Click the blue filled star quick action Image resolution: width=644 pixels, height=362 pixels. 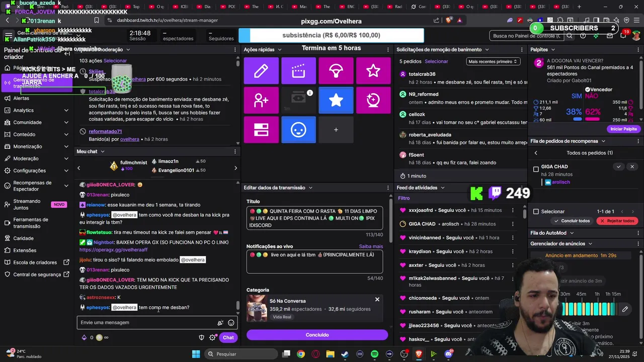(336, 100)
